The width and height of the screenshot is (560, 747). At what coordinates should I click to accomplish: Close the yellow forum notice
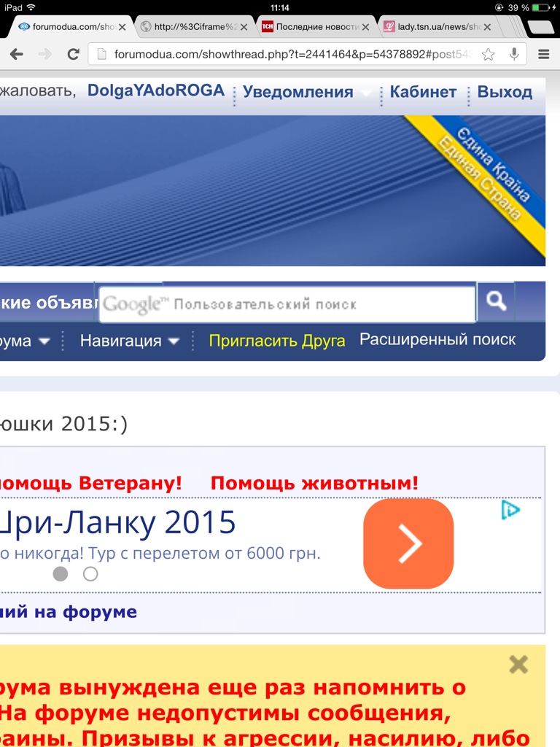[x=518, y=664]
